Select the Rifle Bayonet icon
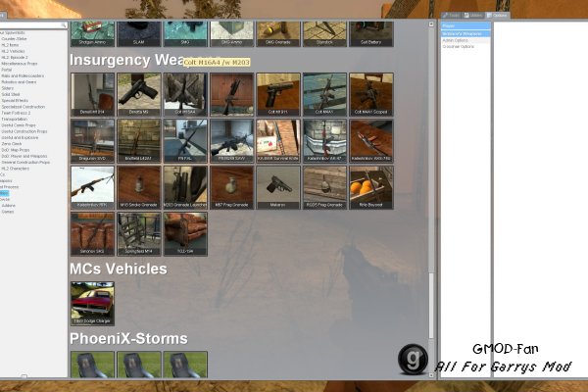This screenshot has width=588, height=392. pyautogui.click(x=371, y=187)
